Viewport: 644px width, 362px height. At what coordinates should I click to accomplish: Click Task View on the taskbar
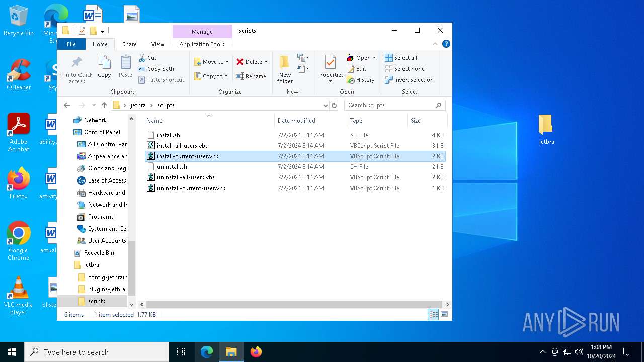pos(181,352)
